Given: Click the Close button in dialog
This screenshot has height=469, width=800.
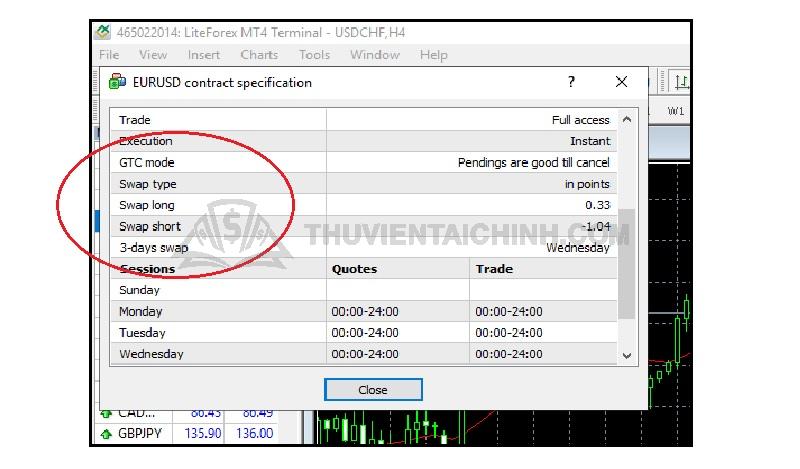Looking at the screenshot, I should point(373,390).
